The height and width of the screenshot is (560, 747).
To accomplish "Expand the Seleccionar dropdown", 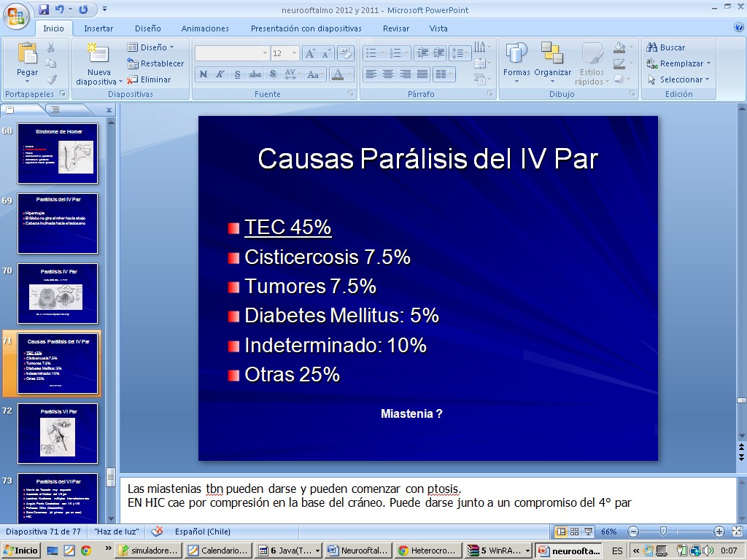I will point(708,79).
